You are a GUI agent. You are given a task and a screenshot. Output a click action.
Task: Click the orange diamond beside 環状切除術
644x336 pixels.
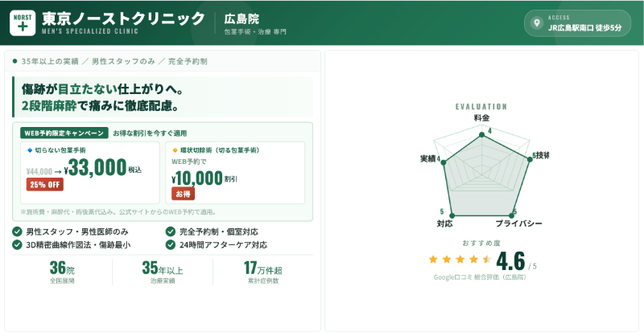175,150
